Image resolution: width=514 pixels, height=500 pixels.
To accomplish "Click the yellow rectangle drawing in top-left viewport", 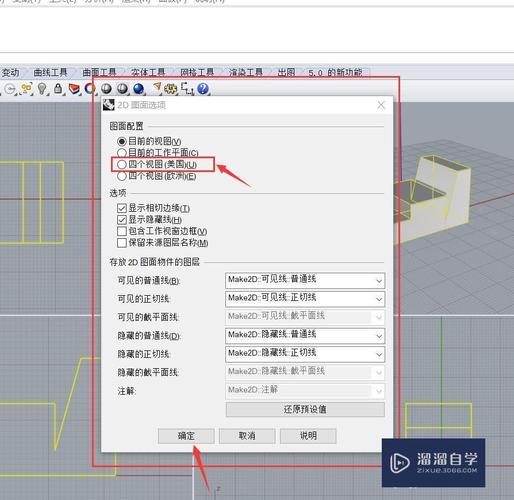I will point(33,202).
